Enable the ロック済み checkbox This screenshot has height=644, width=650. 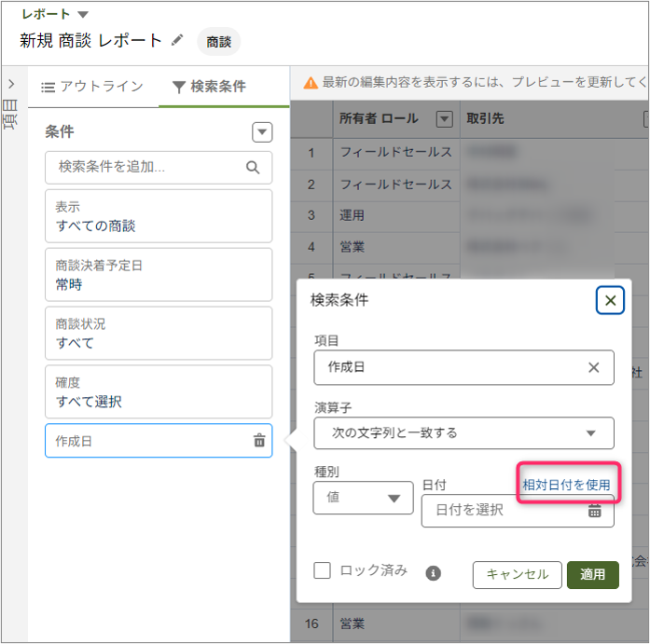323,571
